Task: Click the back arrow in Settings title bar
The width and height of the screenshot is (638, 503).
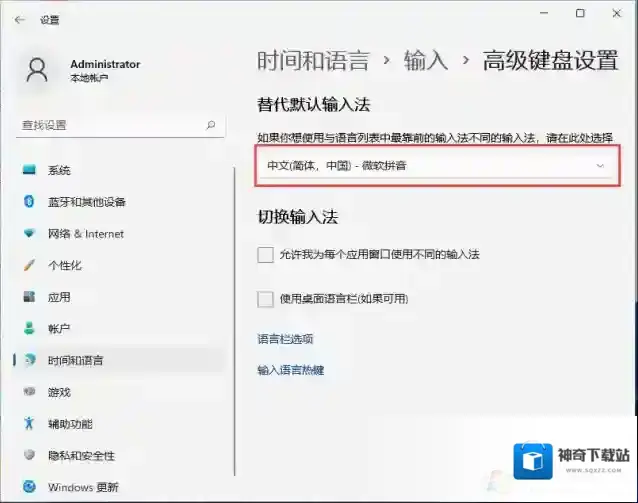Action: [x=19, y=19]
